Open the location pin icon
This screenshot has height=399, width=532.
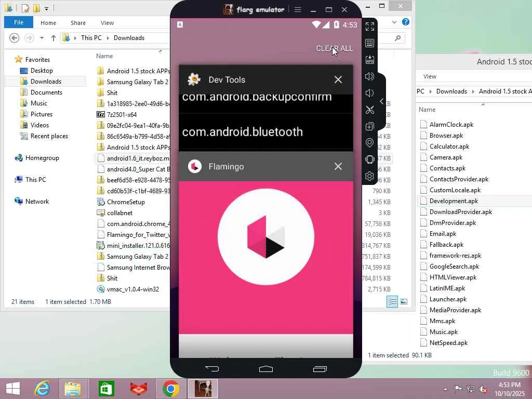click(369, 143)
